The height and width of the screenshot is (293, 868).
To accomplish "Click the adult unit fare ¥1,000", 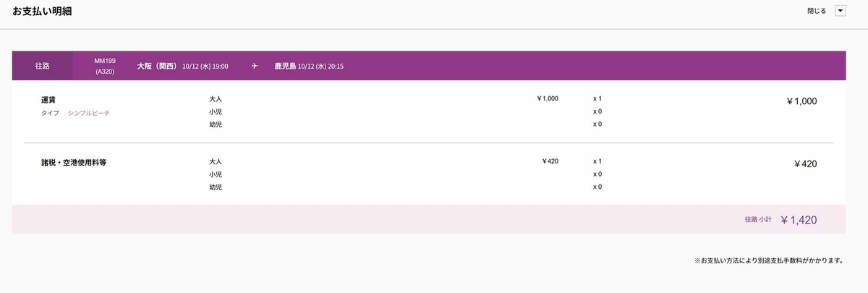I will pos(548,98).
